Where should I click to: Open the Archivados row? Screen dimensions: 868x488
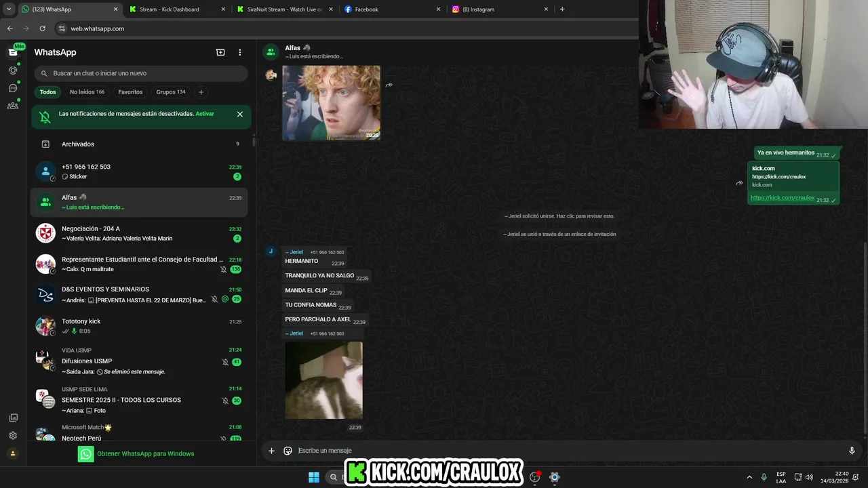tap(139, 144)
